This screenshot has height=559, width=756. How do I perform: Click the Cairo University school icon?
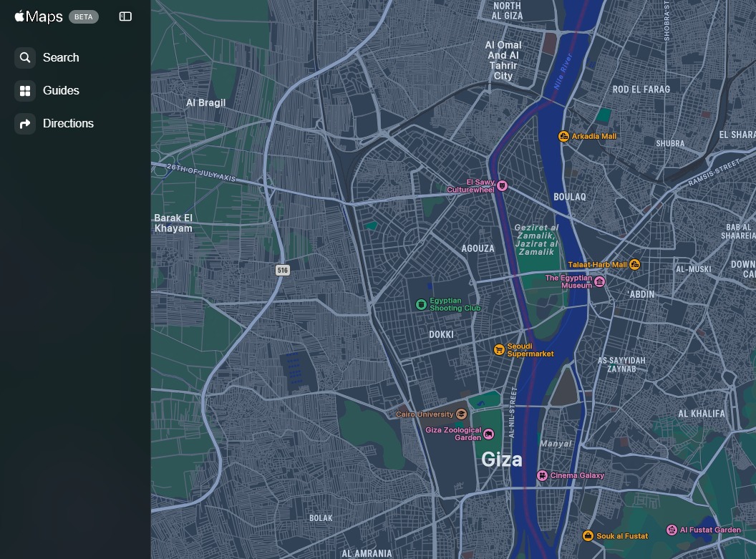click(x=461, y=414)
